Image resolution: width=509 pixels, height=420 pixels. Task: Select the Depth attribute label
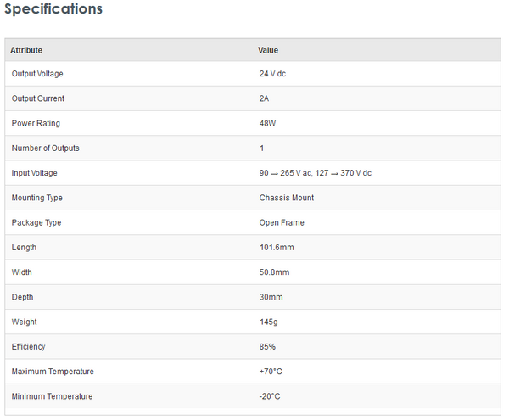[x=23, y=297]
